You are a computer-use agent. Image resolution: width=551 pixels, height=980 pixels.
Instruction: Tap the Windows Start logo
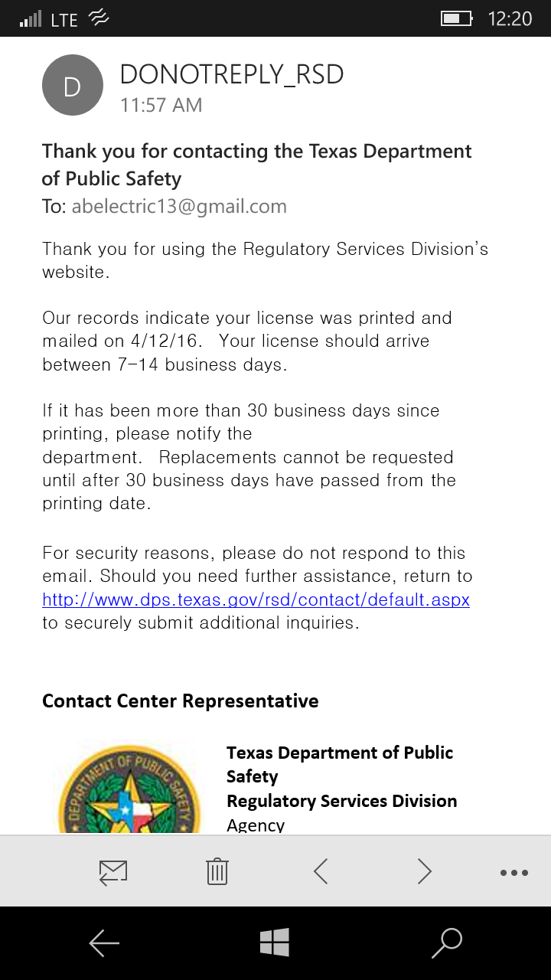point(274,942)
